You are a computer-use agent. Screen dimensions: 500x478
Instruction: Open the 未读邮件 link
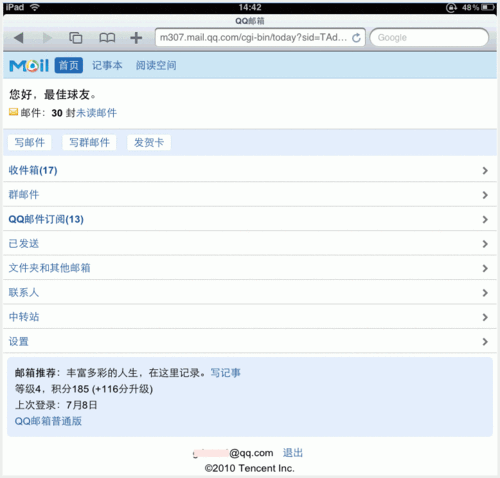96,113
